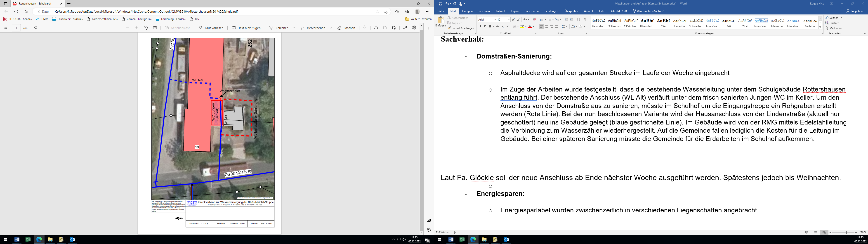Apply the Titel style from gallery
868x244 pixels.
pos(663,23)
